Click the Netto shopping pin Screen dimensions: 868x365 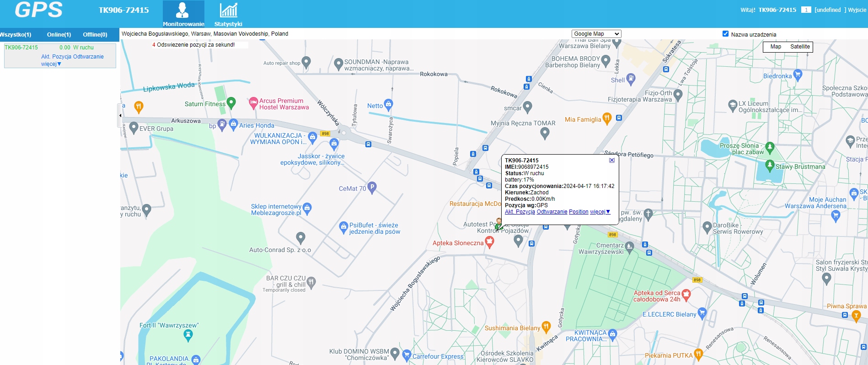(x=388, y=105)
